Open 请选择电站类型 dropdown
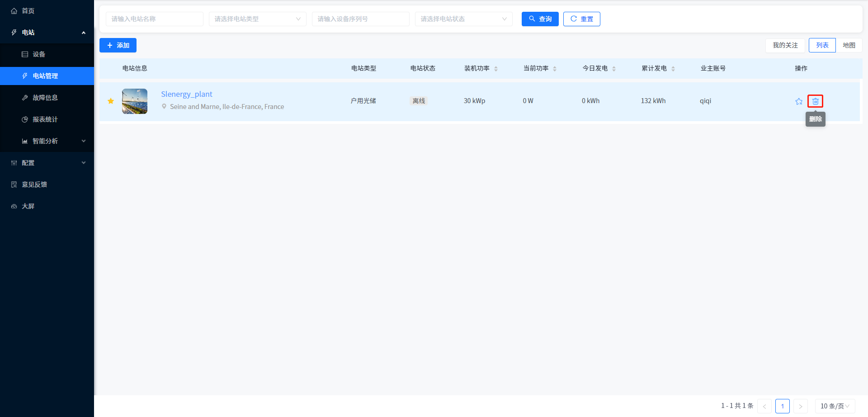The height and width of the screenshot is (417, 868). [x=257, y=19]
